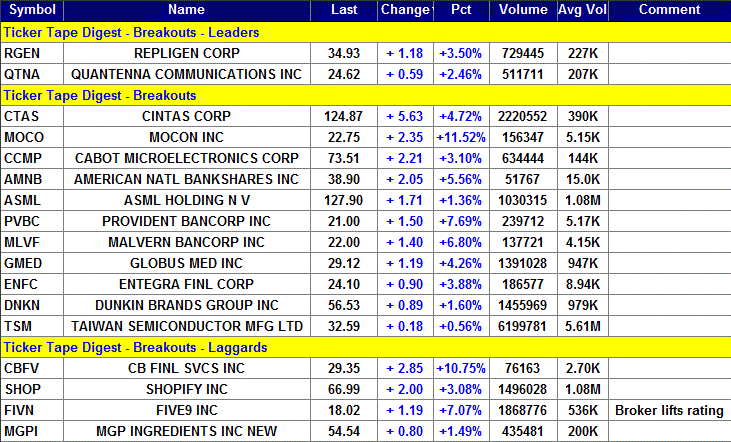
Task: Click the MOCON INC name cell
Action: [186, 137]
